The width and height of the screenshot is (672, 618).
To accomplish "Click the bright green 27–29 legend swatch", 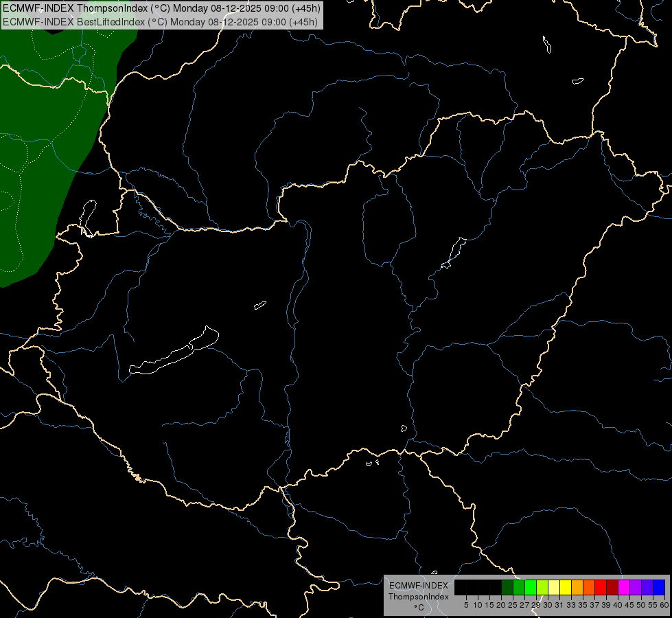I will coord(531,587).
